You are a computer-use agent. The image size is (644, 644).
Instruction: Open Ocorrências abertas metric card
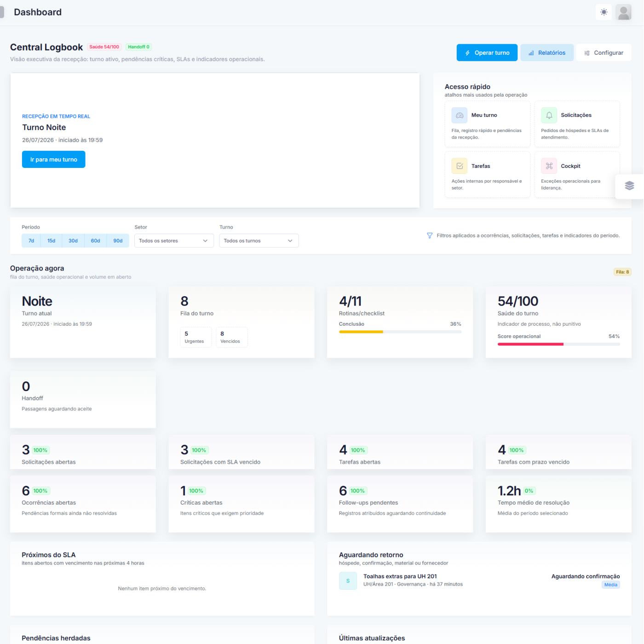[83, 505]
